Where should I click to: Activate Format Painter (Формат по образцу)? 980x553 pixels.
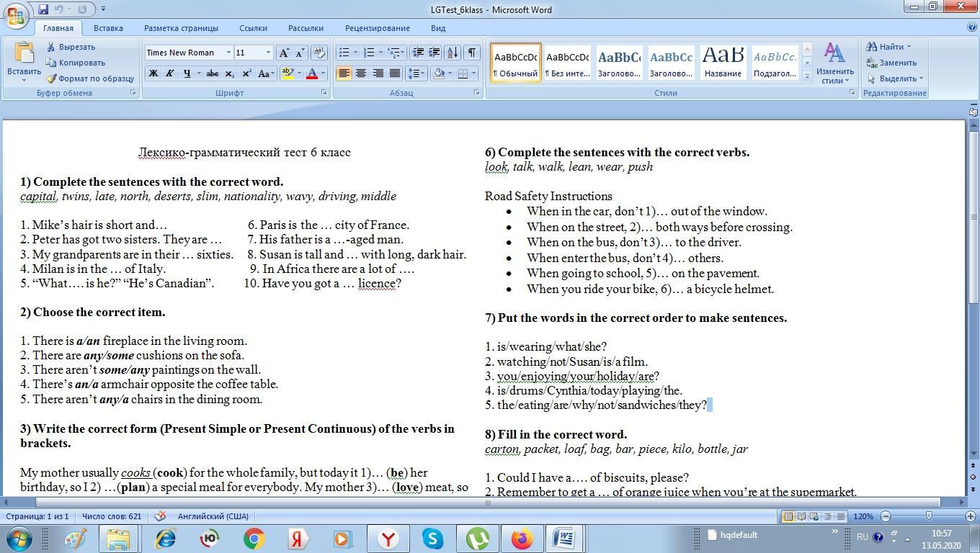tap(90, 78)
